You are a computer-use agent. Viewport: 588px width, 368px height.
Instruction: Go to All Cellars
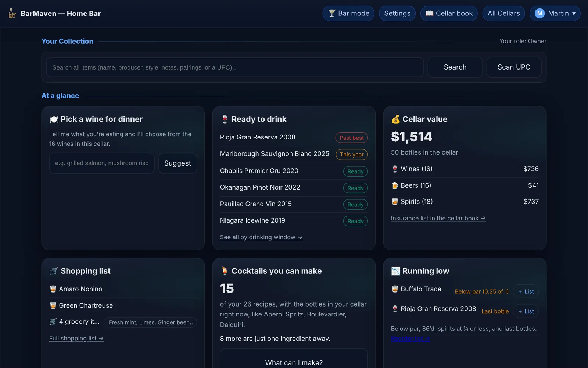coord(503,13)
